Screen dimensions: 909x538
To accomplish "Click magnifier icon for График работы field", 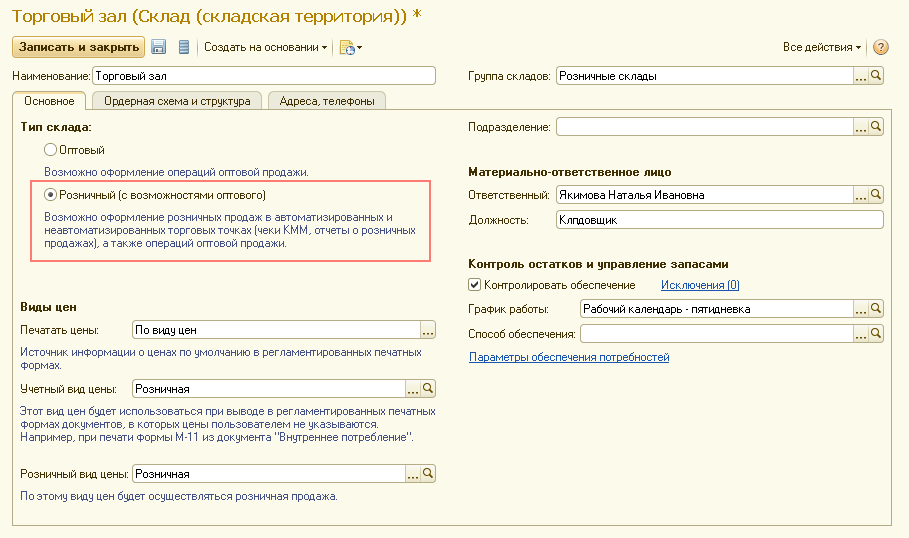I will (x=876, y=309).
